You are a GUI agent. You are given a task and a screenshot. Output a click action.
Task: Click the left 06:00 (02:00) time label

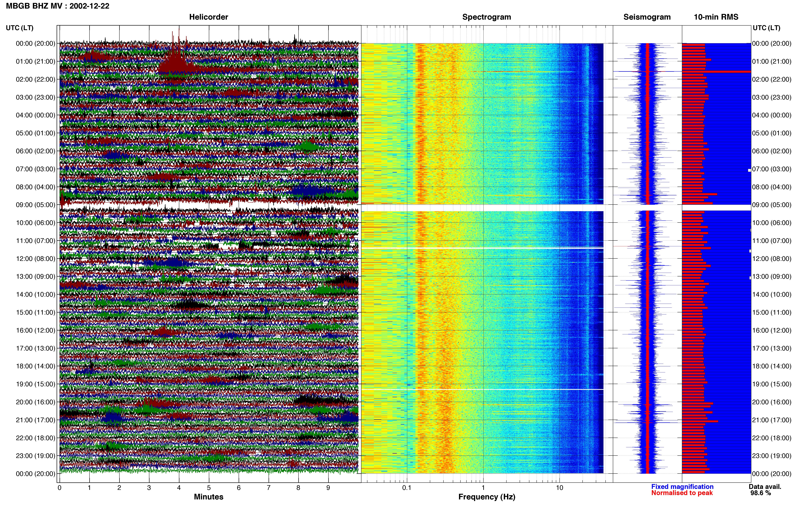[x=36, y=151]
